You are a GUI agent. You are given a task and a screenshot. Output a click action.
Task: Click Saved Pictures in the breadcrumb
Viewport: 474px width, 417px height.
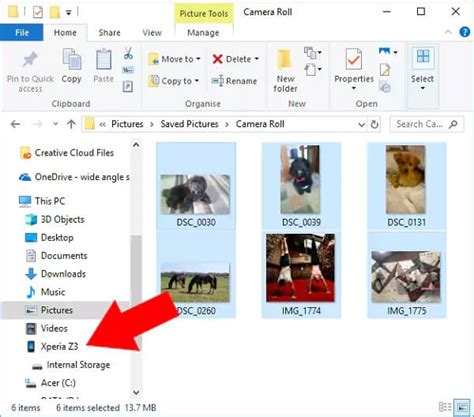pos(189,124)
